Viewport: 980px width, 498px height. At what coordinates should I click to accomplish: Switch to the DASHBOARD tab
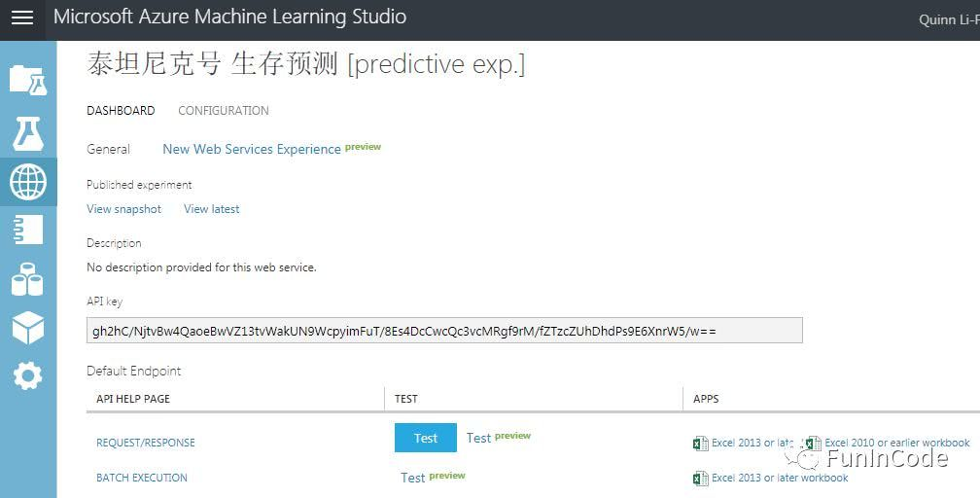pyautogui.click(x=121, y=111)
